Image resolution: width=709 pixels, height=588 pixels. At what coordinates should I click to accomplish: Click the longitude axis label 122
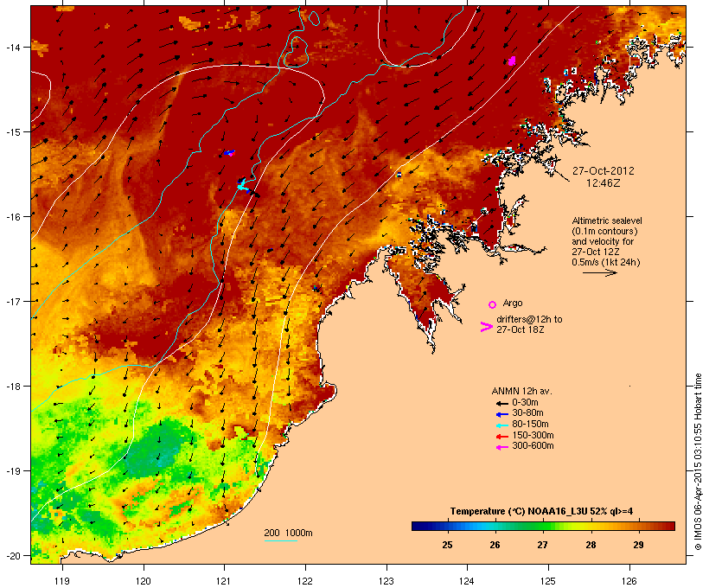click(x=305, y=581)
